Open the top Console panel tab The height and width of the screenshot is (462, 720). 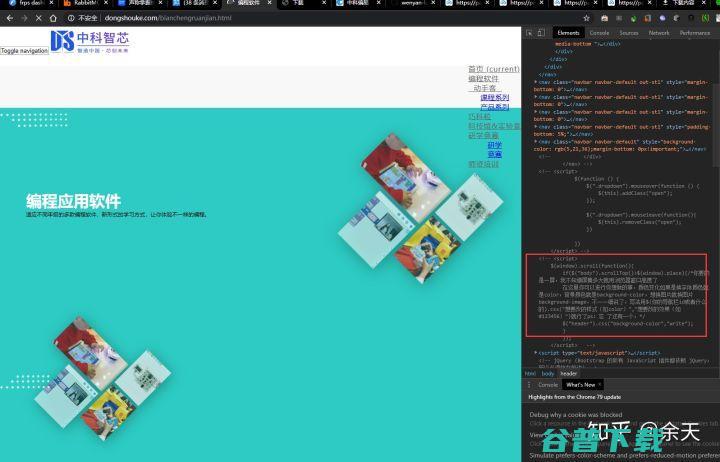(x=599, y=33)
